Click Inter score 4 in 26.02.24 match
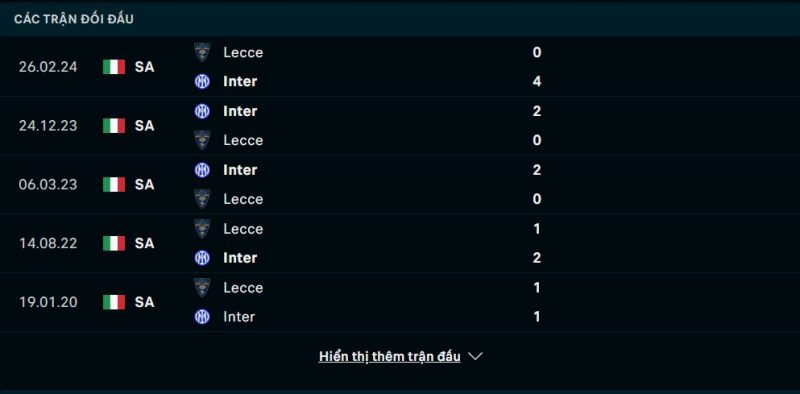 click(537, 81)
